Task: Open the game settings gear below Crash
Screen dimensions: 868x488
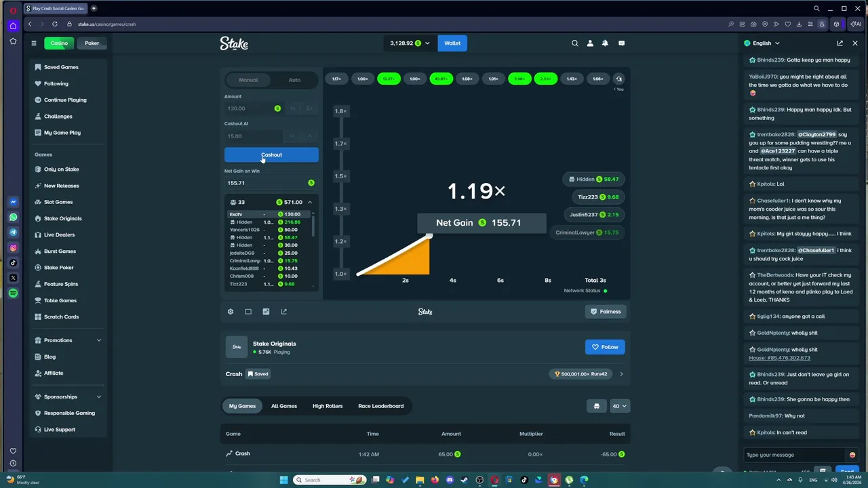Action: [231, 312]
